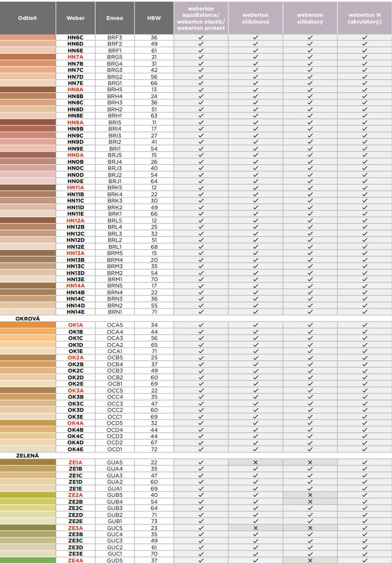This screenshot has width=392, height=564.
Task: Pick the color swatch for OK1A
Action: (28, 325)
